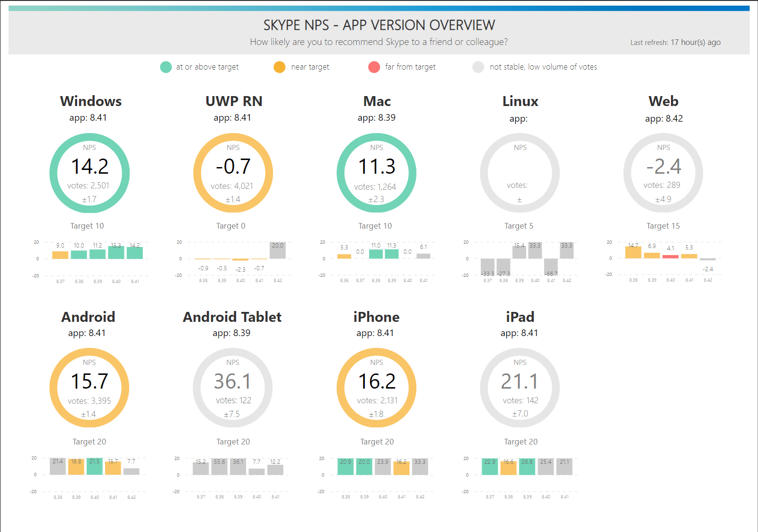
Task: Click the Linux chart bar labeled 15.4
Action: click(x=519, y=252)
